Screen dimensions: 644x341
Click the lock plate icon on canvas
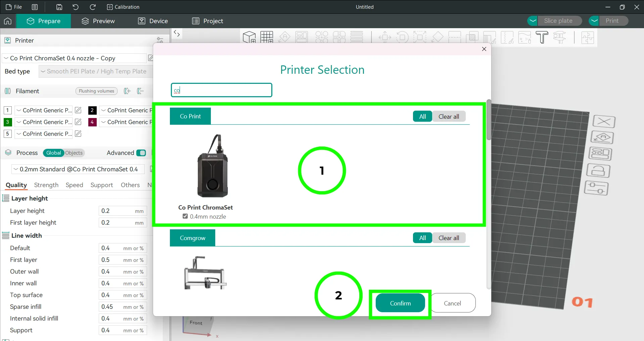[598, 171]
